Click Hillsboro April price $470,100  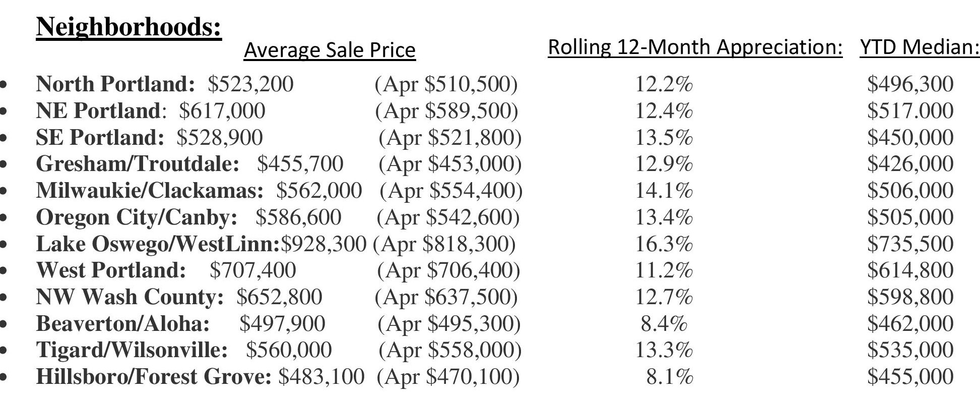(x=448, y=377)
